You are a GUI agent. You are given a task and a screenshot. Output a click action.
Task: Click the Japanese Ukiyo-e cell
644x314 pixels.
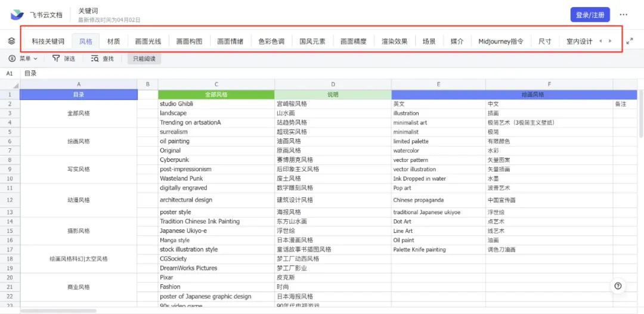click(x=216, y=231)
